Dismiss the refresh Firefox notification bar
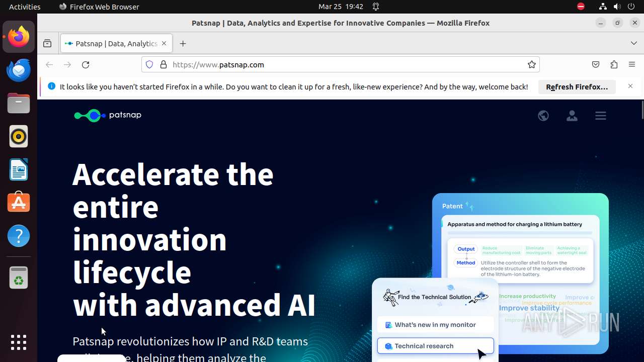This screenshot has width=644, height=362. (630, 86)
